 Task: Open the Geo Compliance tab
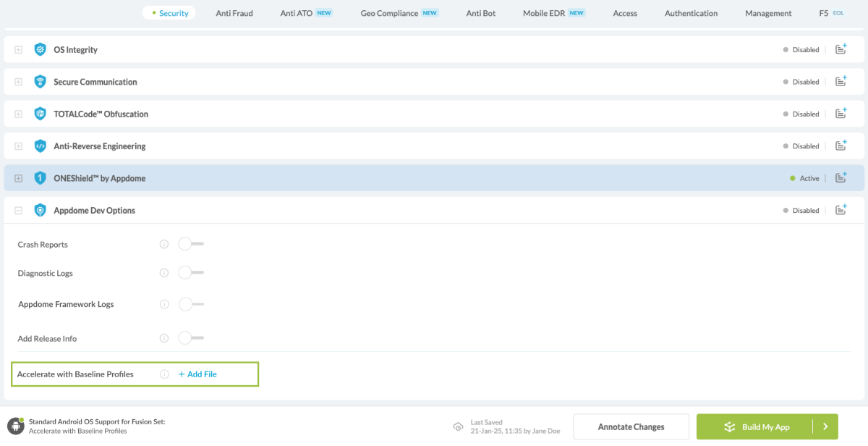(388, 12)
